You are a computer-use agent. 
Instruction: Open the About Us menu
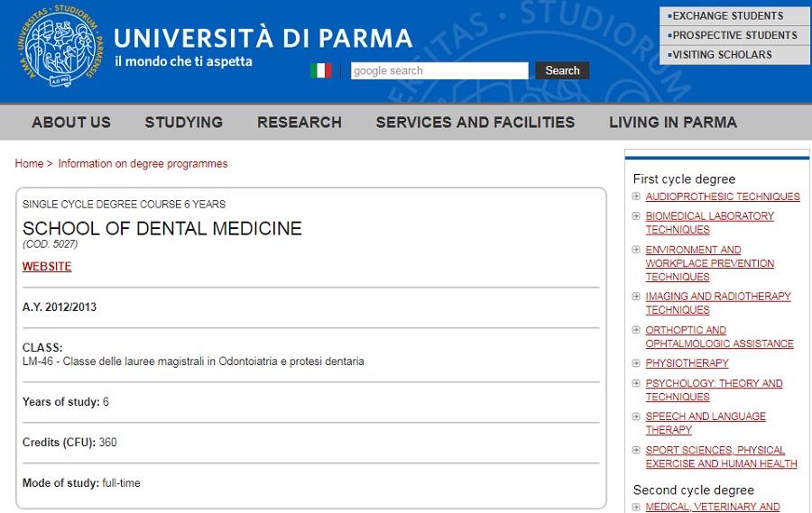[x=71, y=123]
